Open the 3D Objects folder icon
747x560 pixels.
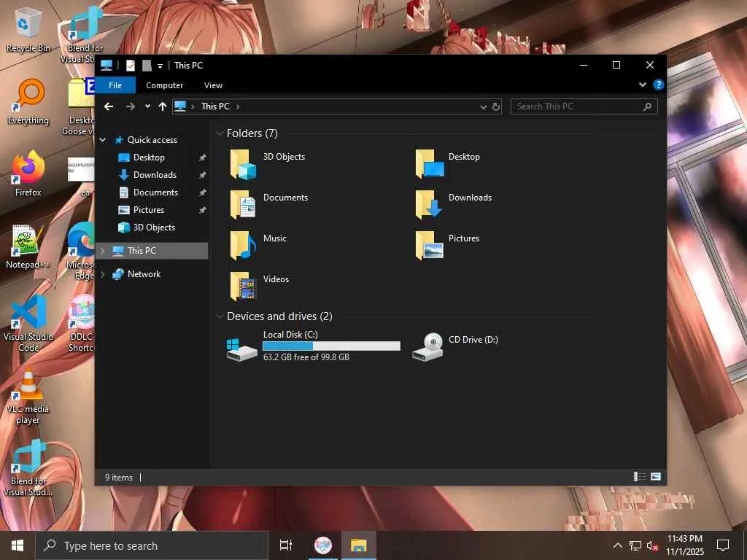pyautogui.click(x=243, y=164)
